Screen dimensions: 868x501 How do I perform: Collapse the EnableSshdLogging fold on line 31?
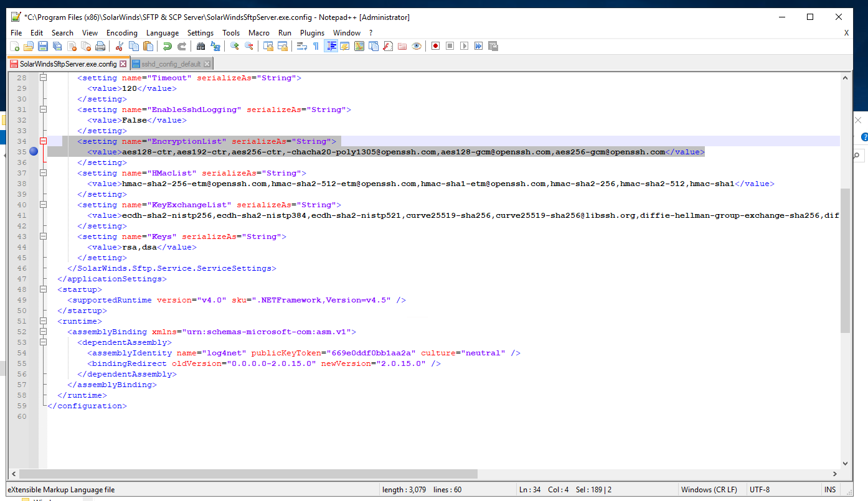point(43,110)
